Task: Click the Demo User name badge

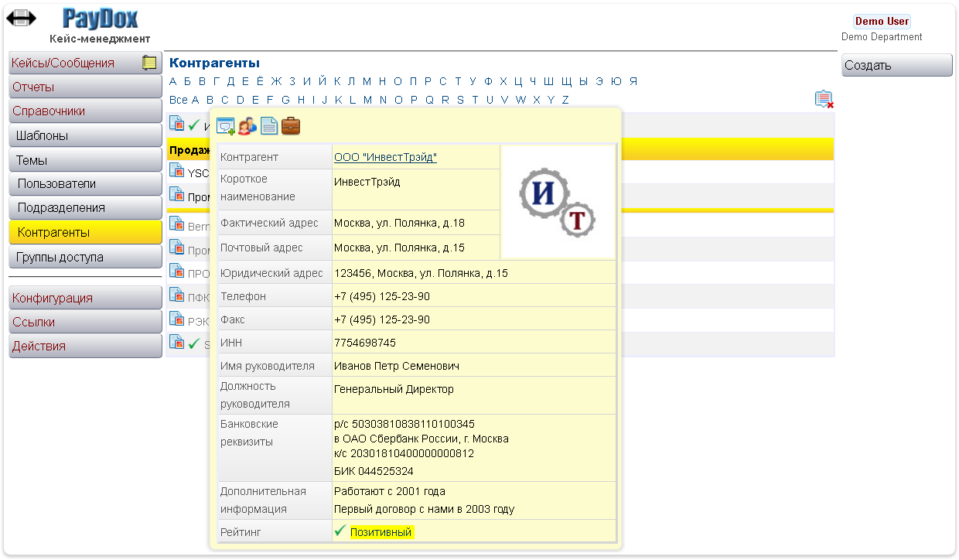Action: (x=882, y=22)
